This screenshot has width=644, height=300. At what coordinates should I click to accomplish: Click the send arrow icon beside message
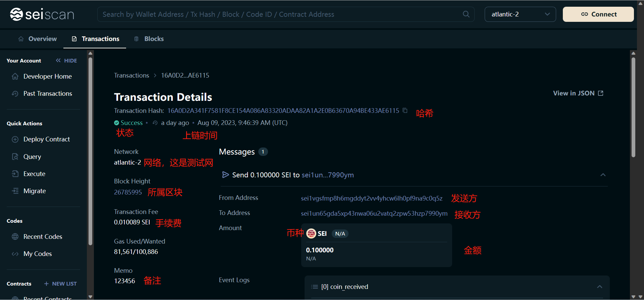225,175
